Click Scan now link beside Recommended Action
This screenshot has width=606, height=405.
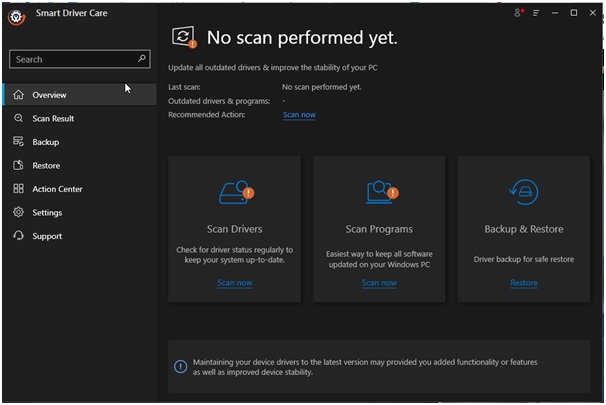[x=299, y=115]
